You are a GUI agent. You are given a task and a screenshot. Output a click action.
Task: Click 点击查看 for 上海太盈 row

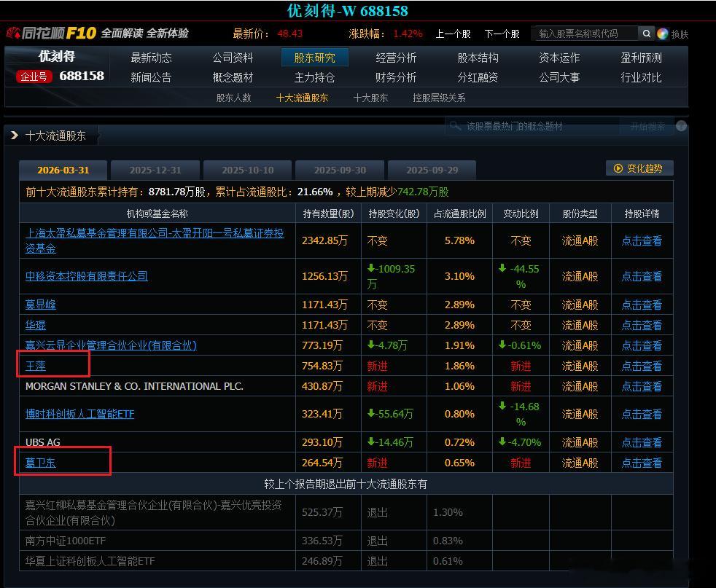[x=642, y=240]
